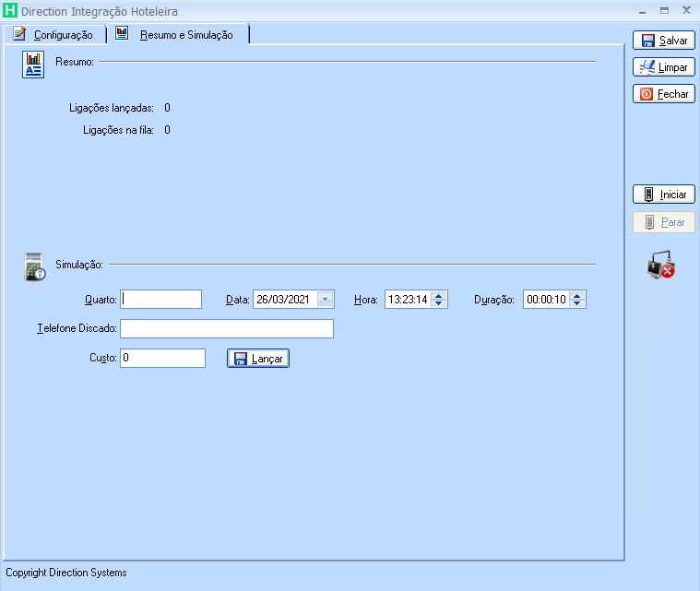Maximize the application window
This screenshot has height=591, width=700.
point(664,11)
